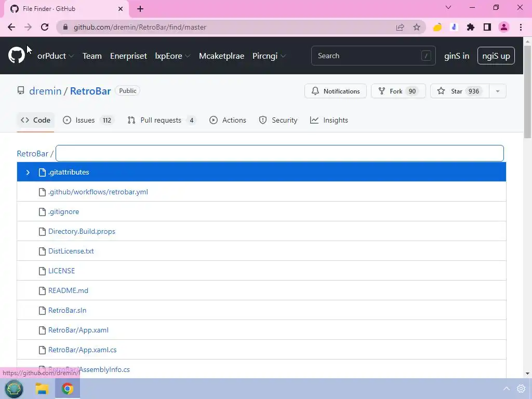
Task: Open the Pull requests tab
Action: click(x=162, y=120)
